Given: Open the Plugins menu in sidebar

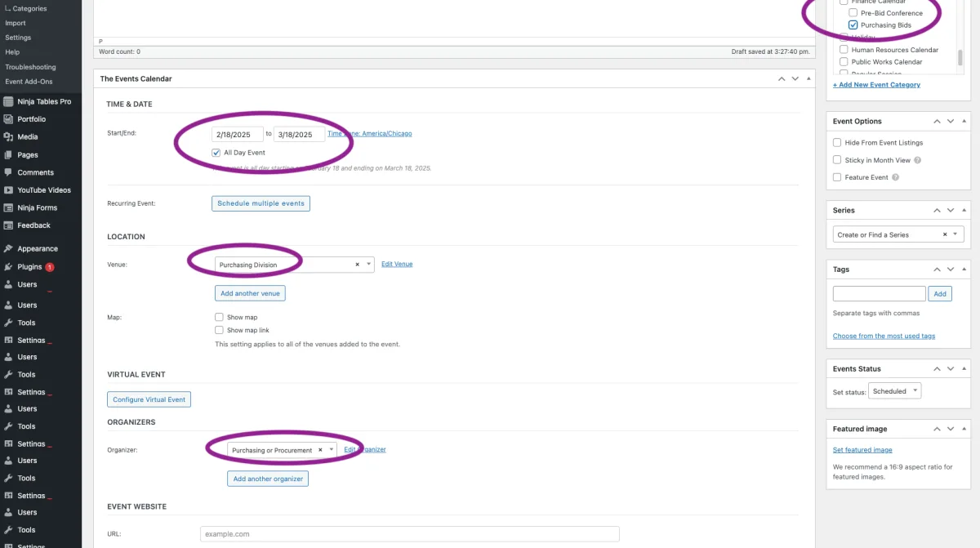Looking at the screenshot, I should coord(29,267).
